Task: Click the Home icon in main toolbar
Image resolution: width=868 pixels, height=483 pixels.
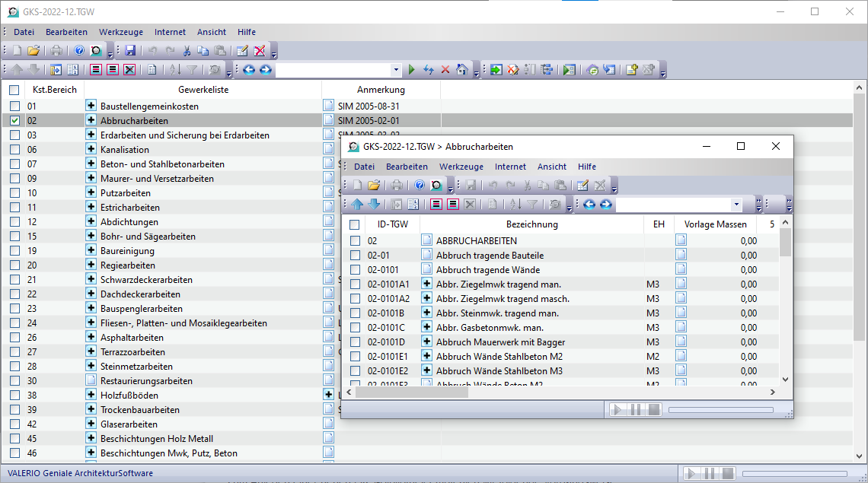Action: click(x=461, y=70)
